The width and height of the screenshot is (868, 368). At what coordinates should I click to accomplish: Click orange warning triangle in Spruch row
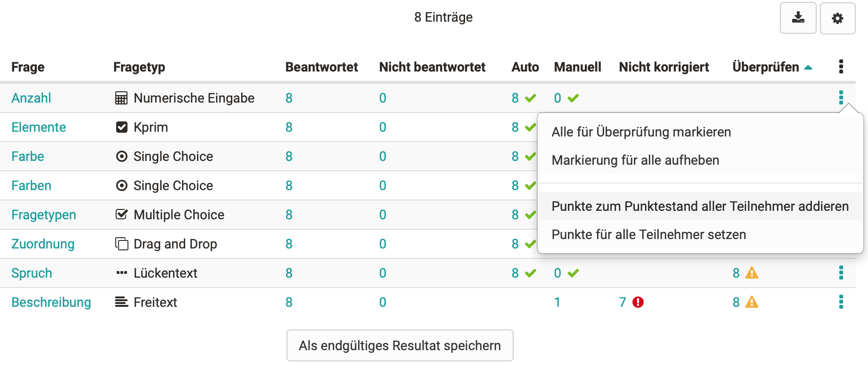752,273
